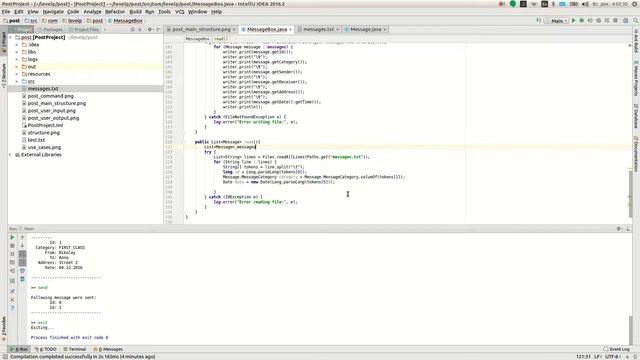The image size is (640, 360).
Task: Rerun Main in the Run panel
Action: pos(12,237)
